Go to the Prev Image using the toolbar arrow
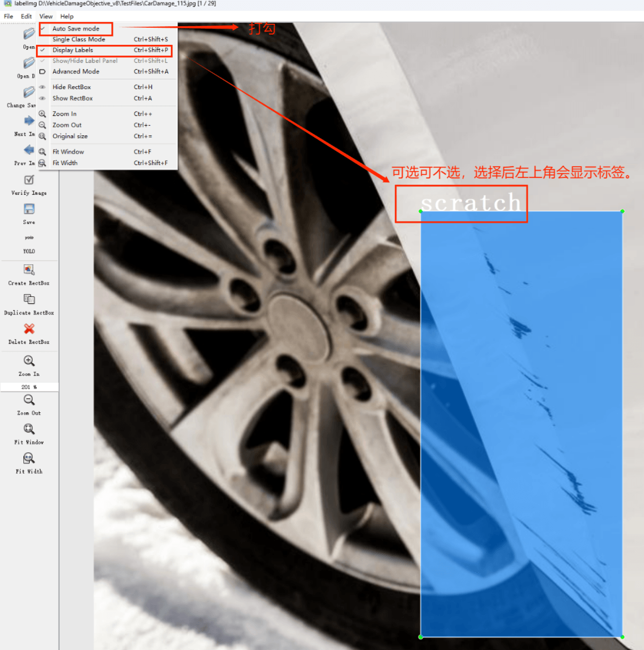The height and width of the screenshot is (650, 644). (29, 150)
